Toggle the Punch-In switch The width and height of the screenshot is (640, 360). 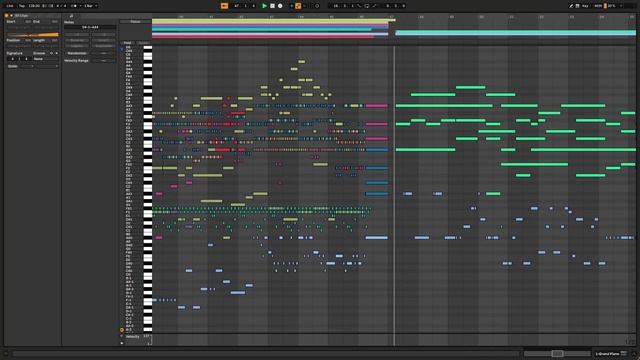pos(359,6)
